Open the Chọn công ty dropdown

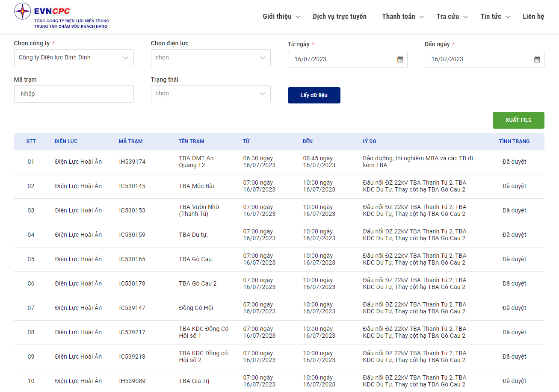pyautogui.click(x=74, y=58)
